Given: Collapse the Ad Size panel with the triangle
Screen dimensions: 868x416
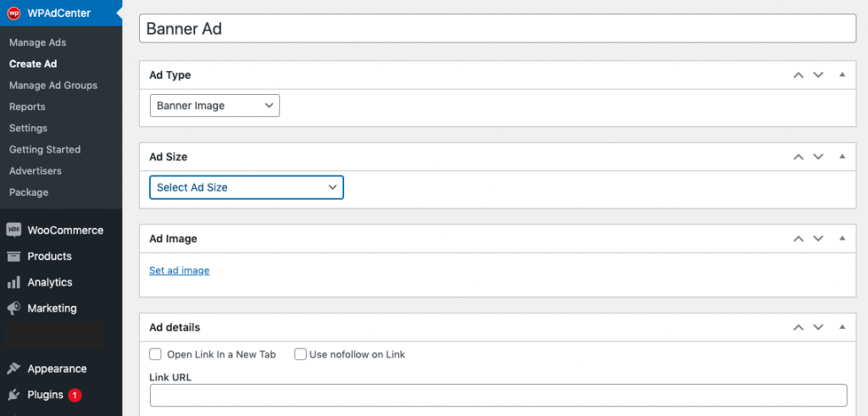Looking at the screenshot, I should [x=843, y=157].
